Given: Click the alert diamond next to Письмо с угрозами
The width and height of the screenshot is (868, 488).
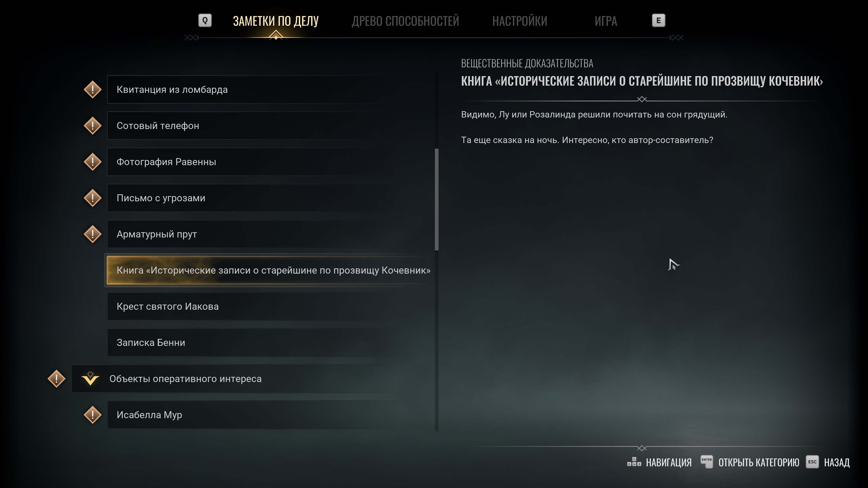Looking at the screenshot, I should (93, 198).
